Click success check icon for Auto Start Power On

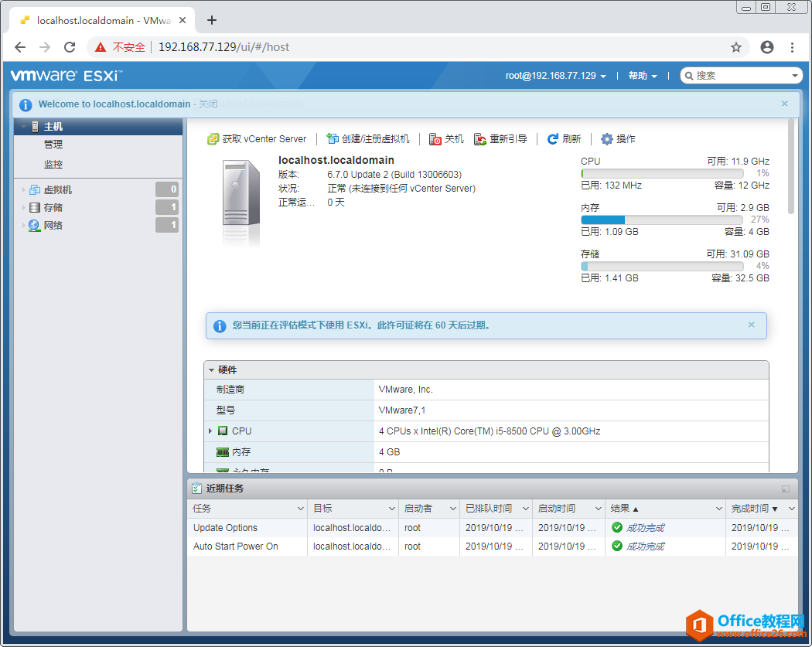[617, 546]
